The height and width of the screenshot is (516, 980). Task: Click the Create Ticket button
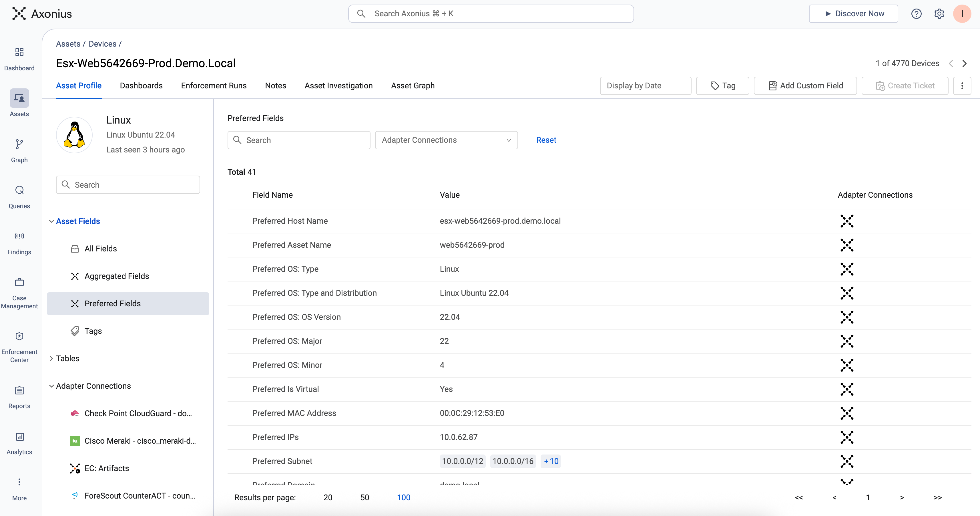(905, 86)
